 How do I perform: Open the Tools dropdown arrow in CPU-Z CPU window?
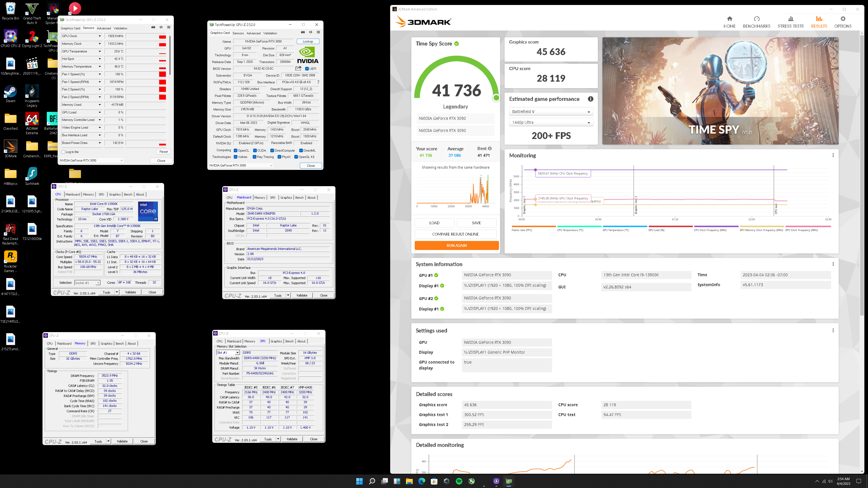pyautogui.click(x=117, y=292)
